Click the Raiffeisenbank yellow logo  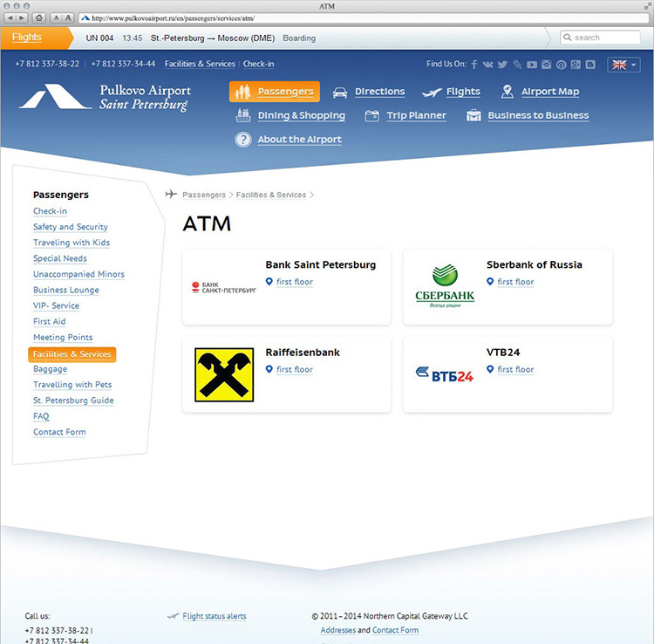224,375
